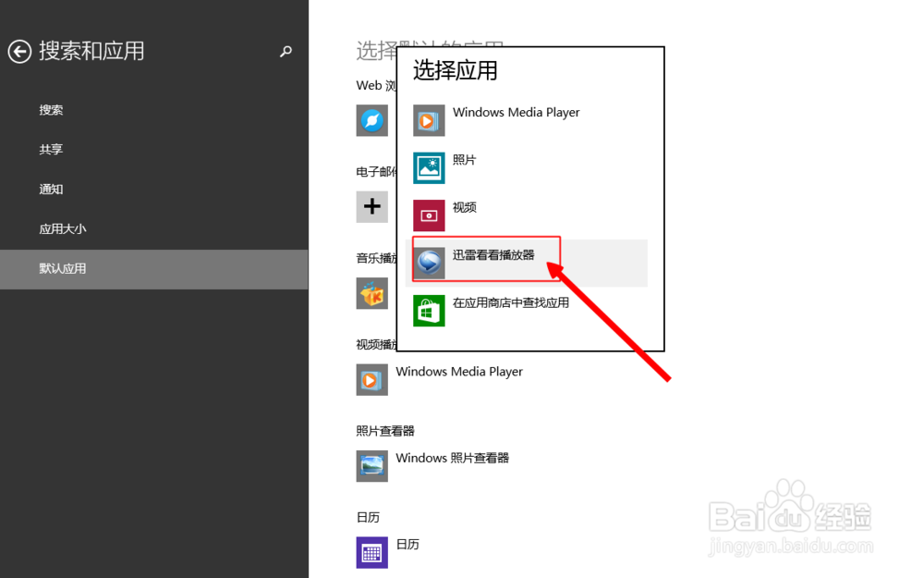Select the 照片 label in popup
This screenshot has height=578, width=924.
coord(465,160)
